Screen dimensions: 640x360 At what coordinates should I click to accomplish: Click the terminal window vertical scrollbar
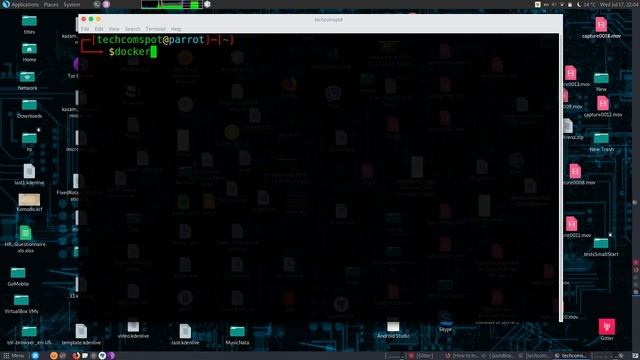click(x=560, y=178)
